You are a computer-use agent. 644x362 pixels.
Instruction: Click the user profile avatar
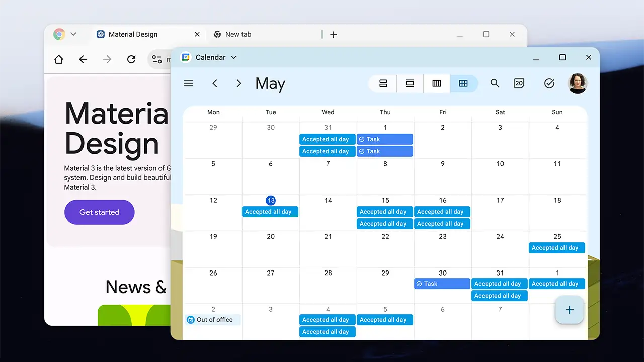point(578,83)
